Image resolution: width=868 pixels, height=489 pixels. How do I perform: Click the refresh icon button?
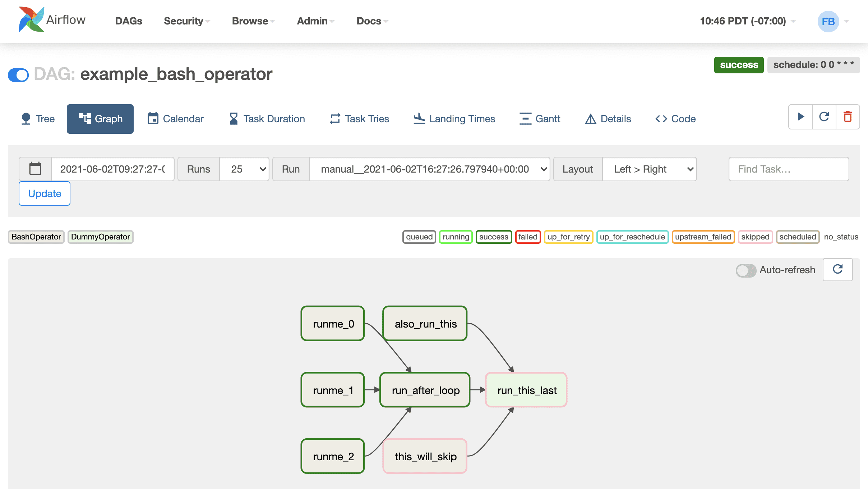tap(825, 118)
